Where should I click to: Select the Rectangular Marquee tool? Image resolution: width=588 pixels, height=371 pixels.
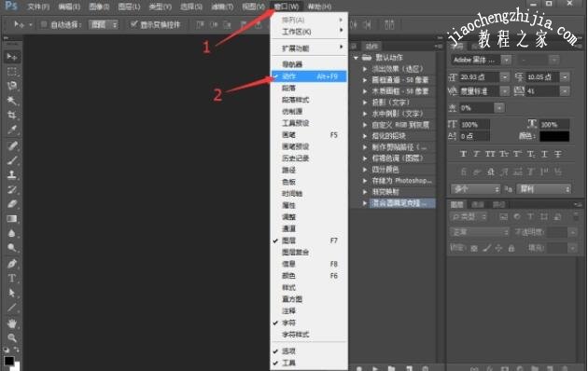tap(12, 72)
